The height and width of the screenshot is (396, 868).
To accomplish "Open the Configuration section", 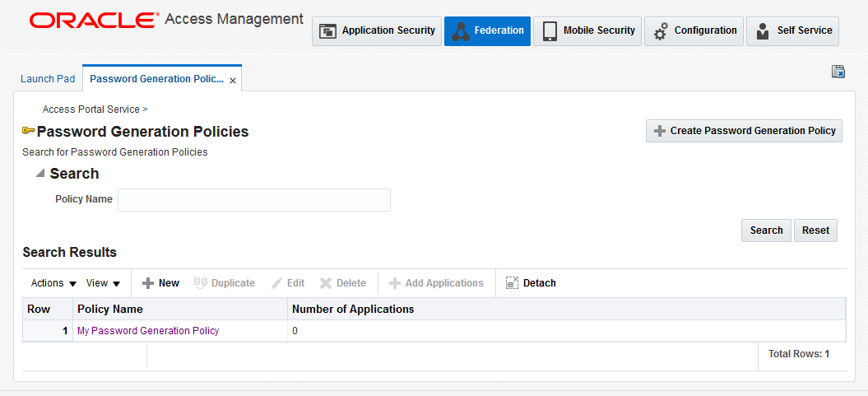I will pos(694,31).
